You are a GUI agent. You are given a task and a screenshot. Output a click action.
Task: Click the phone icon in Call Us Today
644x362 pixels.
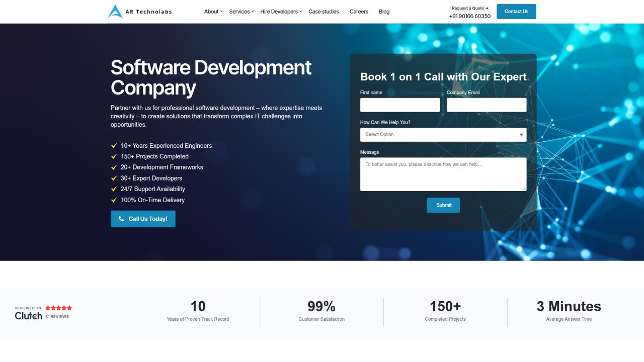click(121, 219)
